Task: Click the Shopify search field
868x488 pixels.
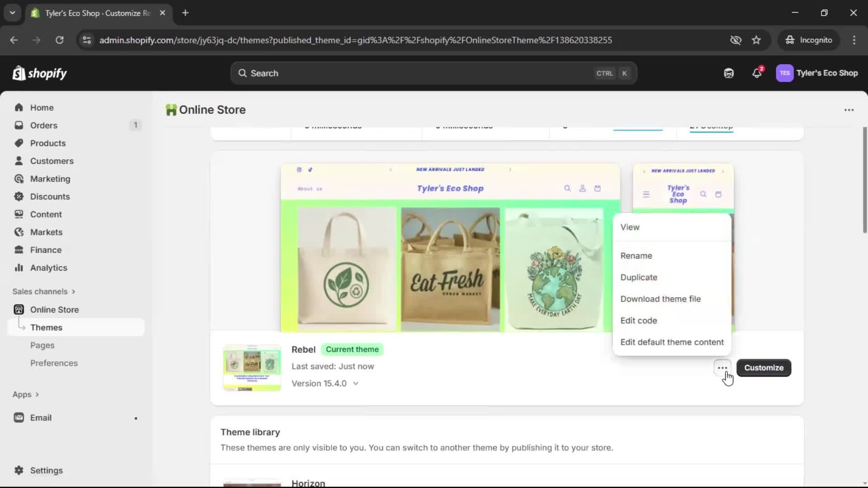Action: click(x=433, y=73)
